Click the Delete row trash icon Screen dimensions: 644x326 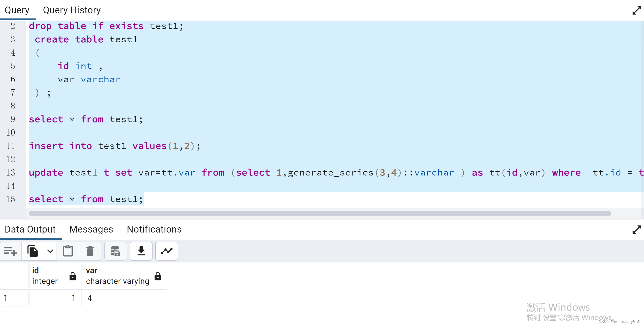(x=90, y=251)
